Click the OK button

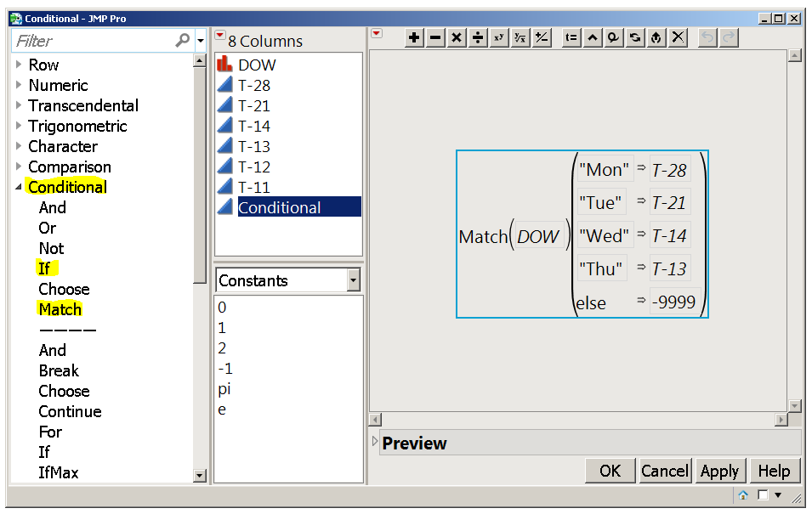pyautogui.click(x=610, y=471)
